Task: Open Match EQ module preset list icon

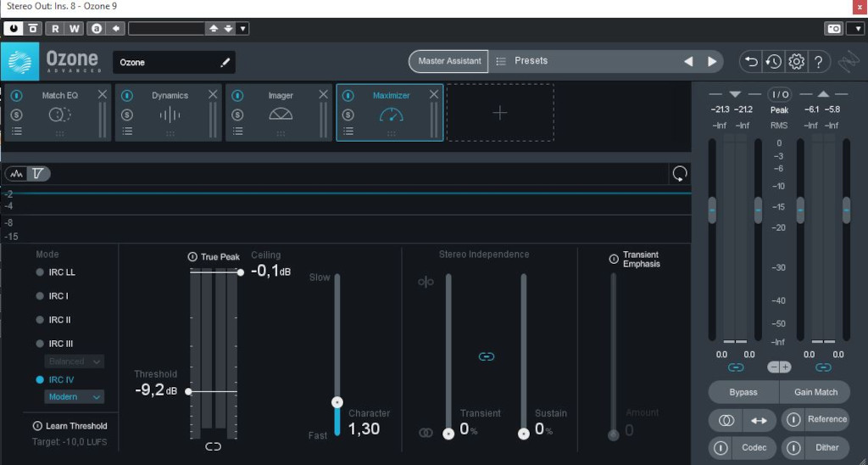Action: point(17,132)
